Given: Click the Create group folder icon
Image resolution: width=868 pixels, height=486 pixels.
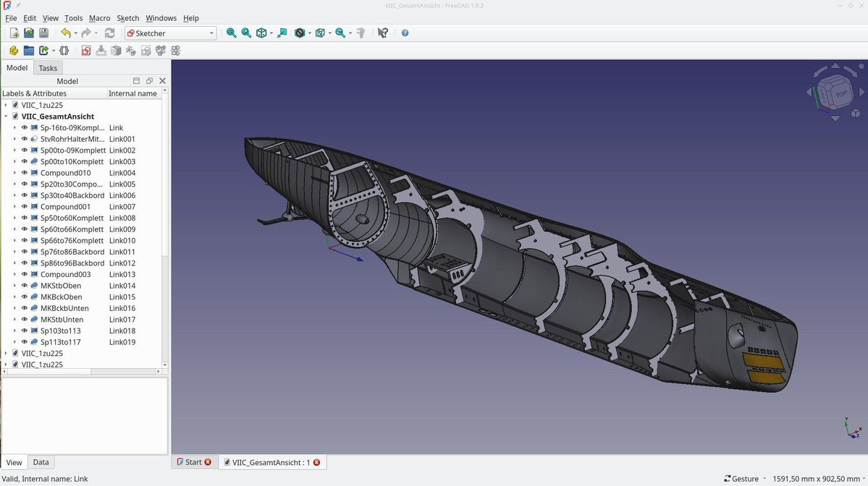Looking at the screenshot, I should pyautogui.click(x=29, y=51).
